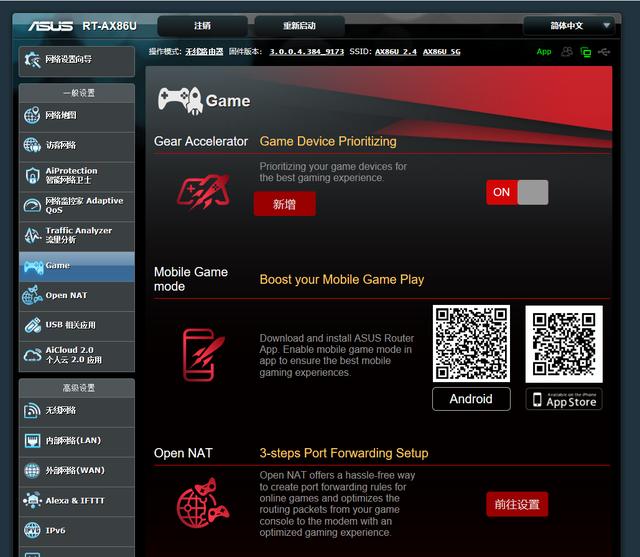
Task: Click the Game Device Prioritizing heading
Action: [x=328, y=141]
